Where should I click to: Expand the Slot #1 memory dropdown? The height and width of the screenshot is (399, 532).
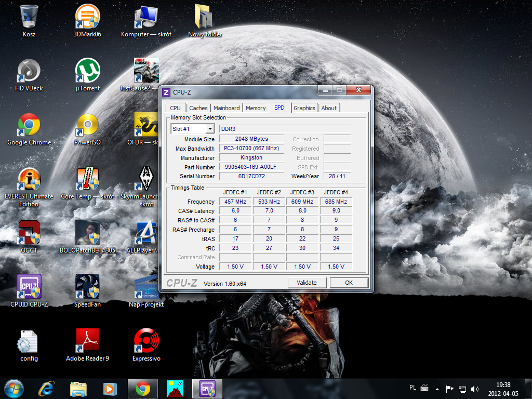[210, 129]
